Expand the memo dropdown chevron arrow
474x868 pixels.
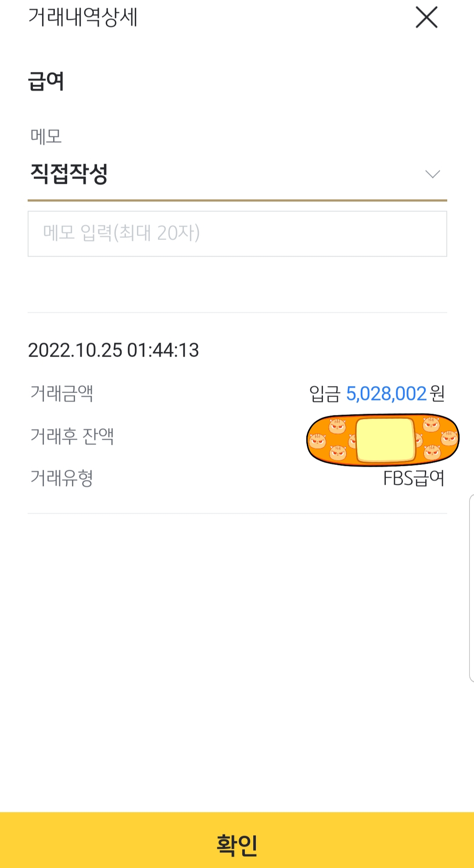pos(432,174)
